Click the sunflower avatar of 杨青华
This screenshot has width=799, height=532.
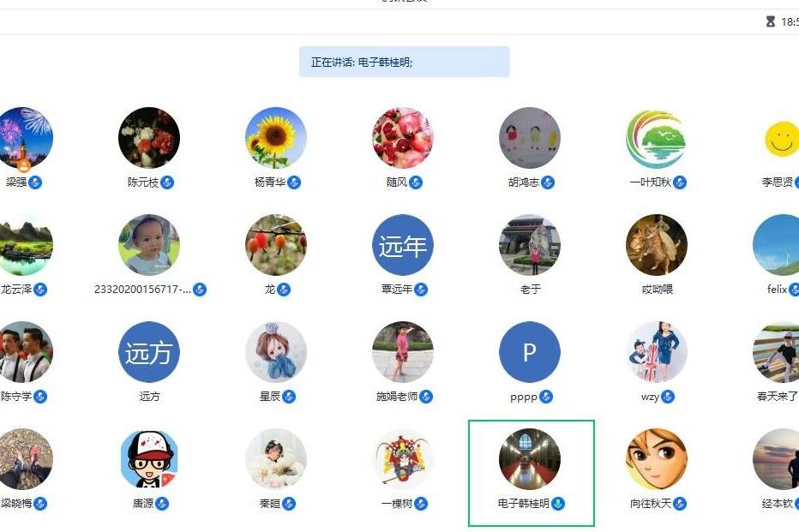276,137
